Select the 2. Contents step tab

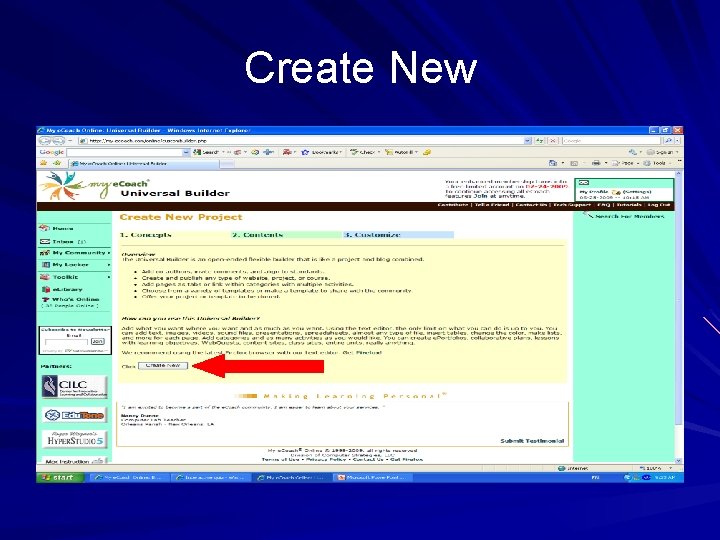(x=287, y=235)
